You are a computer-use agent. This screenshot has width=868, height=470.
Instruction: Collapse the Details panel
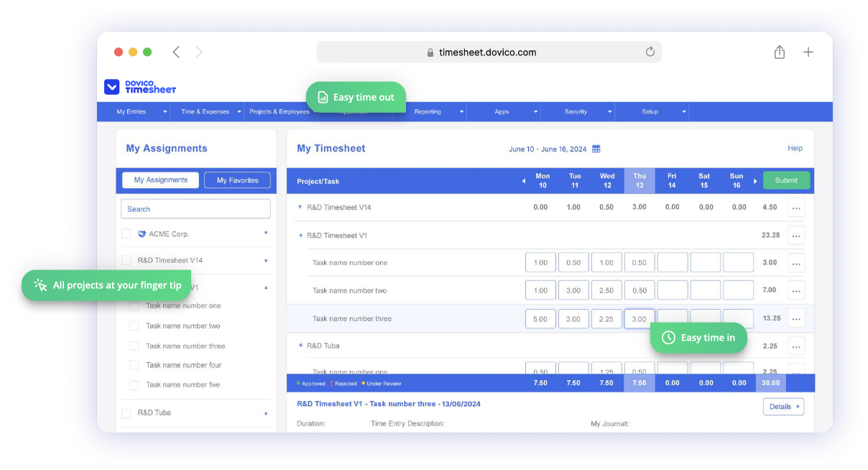(x=782, y=406)
